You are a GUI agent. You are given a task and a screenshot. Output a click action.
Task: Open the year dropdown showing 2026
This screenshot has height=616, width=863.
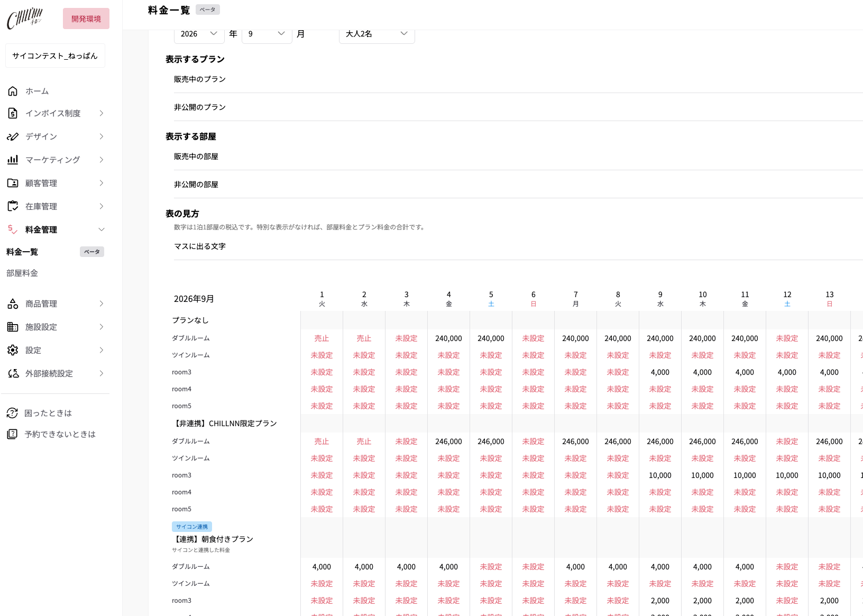pyautogui.click(x=199, y=34)
